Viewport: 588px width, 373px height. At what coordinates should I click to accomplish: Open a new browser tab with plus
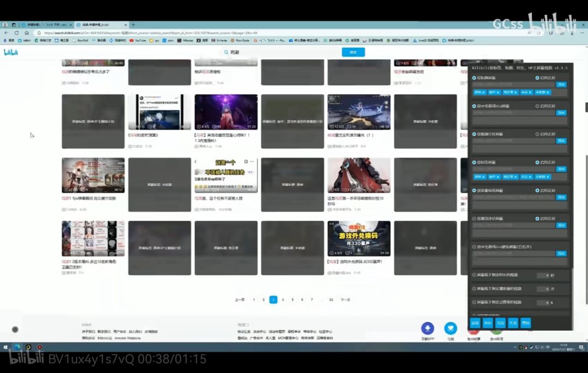133,24
